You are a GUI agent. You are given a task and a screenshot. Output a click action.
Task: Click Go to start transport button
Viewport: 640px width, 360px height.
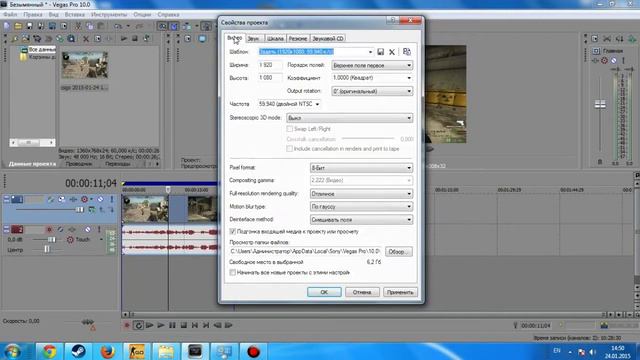coord(195,325)
